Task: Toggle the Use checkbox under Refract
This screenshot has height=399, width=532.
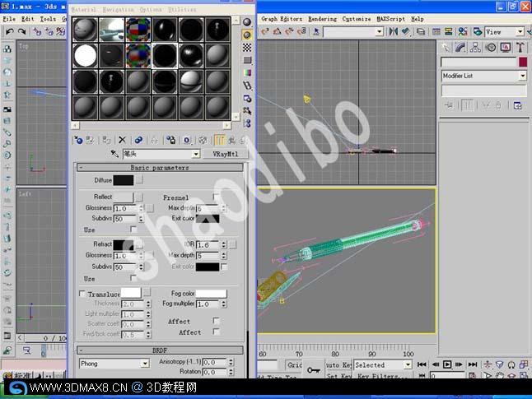Action: [133, 278]
